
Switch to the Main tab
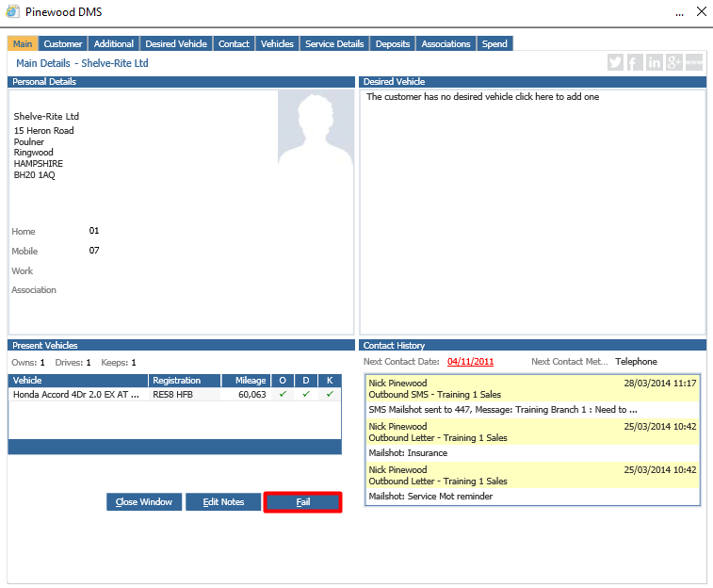23,43
